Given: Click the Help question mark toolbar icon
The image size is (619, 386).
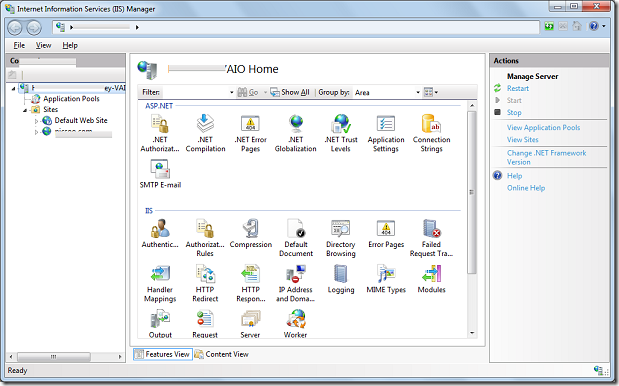Looking at the screenshot, I should [593, 26].
